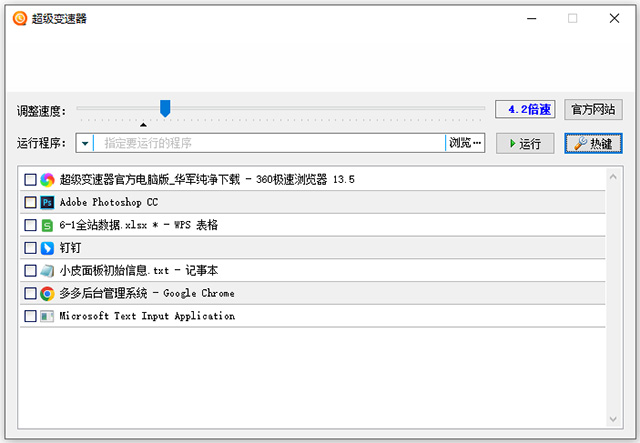Image resolution: width=640 pixels, height=443 pixels.
Task: Select 多多后台管理系统 - Google Chrome text
Action: 147,294
